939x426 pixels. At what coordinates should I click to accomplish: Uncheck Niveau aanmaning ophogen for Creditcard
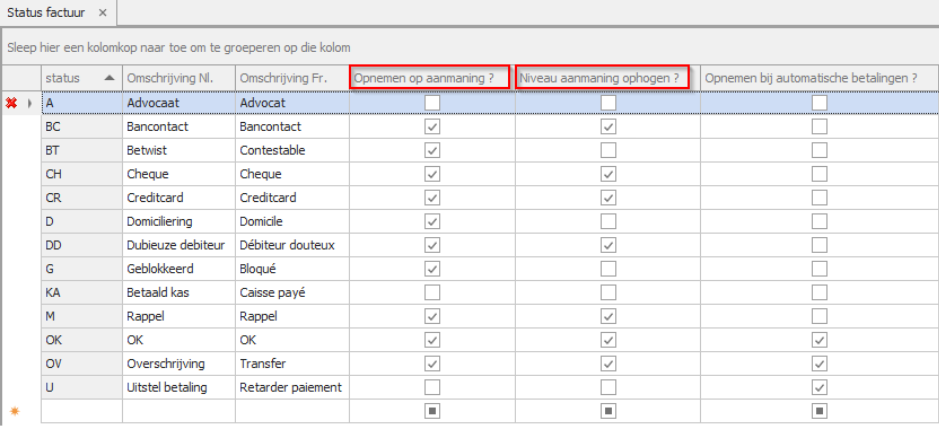pyautogui.click(x=608, y=198)
